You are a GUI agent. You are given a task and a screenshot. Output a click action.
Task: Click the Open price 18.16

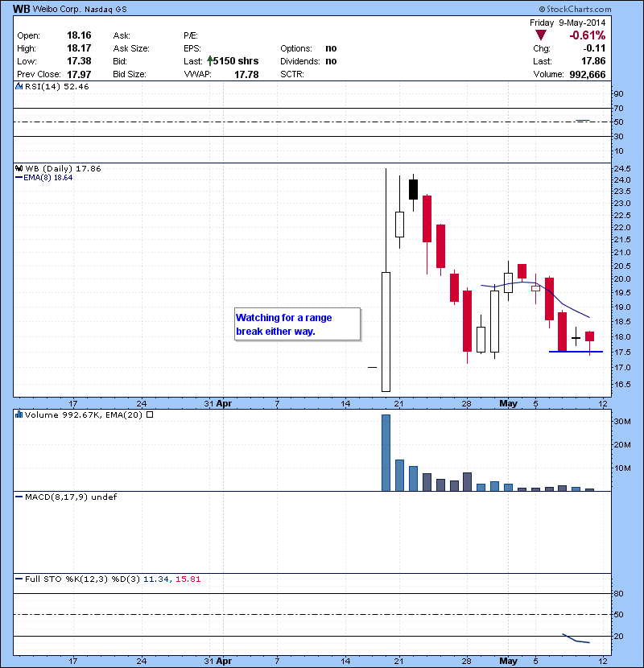point(79,35)
